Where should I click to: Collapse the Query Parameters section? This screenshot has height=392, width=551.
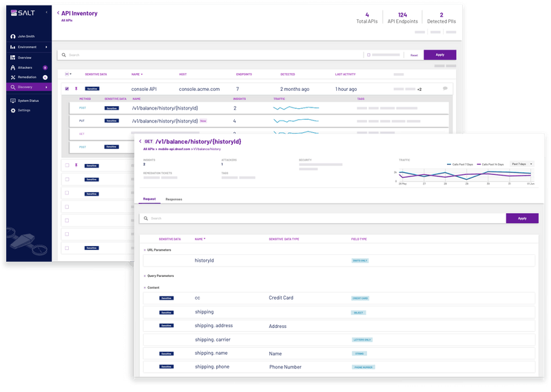[x=145, y=276]
